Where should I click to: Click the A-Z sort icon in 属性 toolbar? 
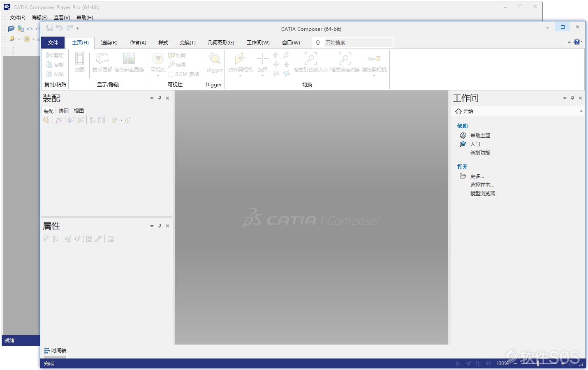tap(56, 239)
